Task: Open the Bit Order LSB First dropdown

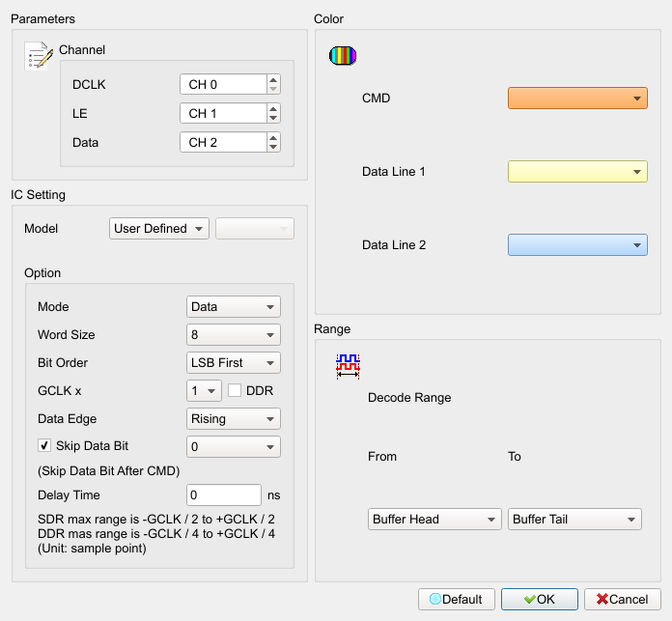Action: [x=234, y=362]
